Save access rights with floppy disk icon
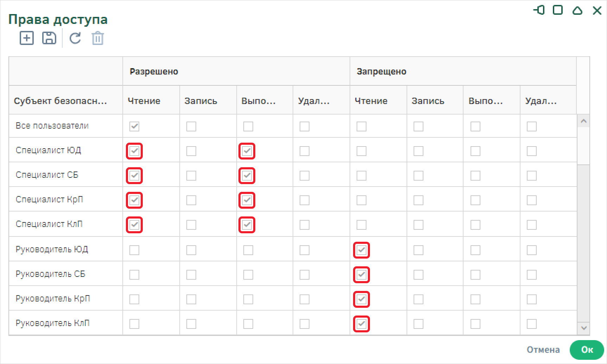This screenshot has width=607, height=364. click(49, 38)
